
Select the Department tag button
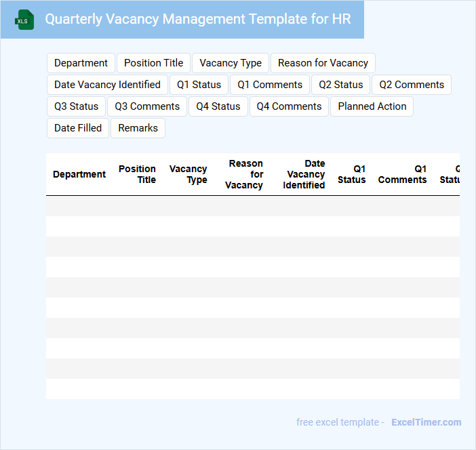pos(81,63)
